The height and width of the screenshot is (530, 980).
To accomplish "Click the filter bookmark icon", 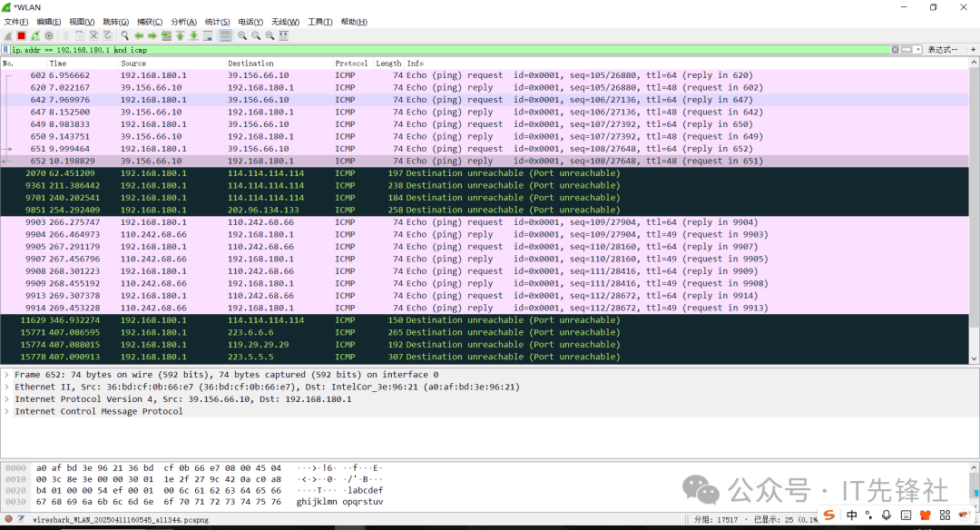I will point(6,50).
